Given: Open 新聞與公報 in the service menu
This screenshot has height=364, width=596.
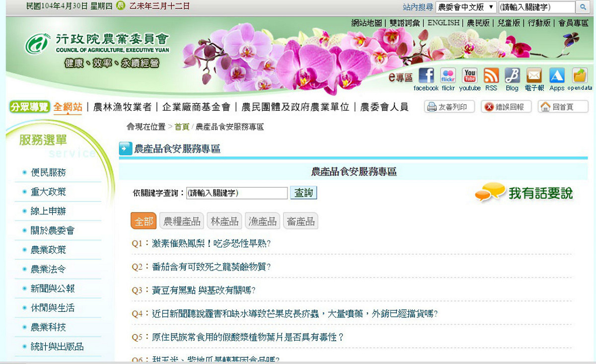Looking at the screenshot, I should 53,289.
